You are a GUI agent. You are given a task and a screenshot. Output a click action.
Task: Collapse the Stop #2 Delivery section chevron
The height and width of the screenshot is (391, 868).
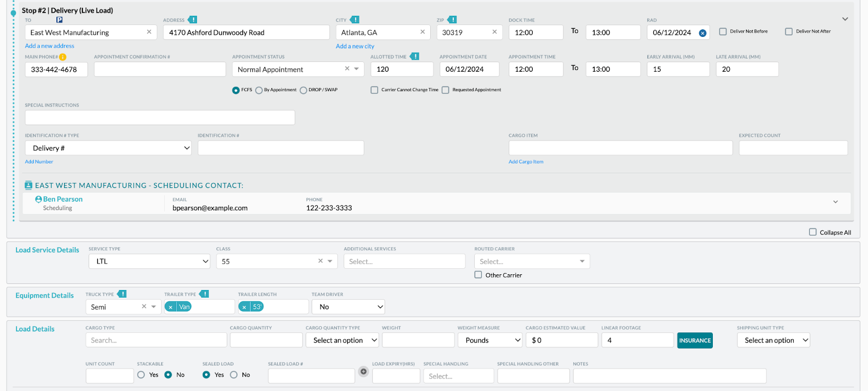pyautogui.click(x=845, y=19)
